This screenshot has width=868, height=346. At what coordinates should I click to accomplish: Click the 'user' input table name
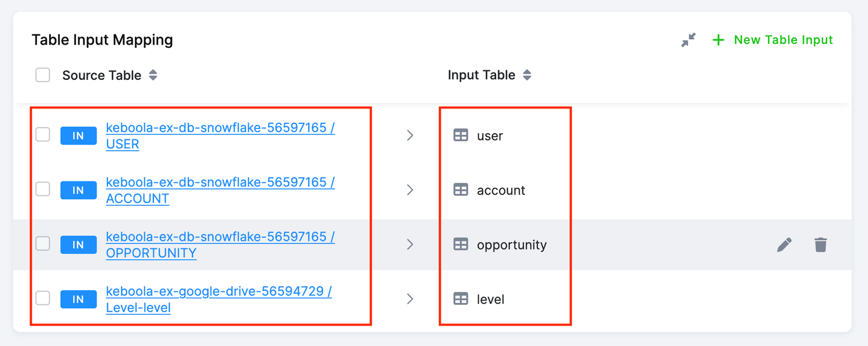point(490,136)
